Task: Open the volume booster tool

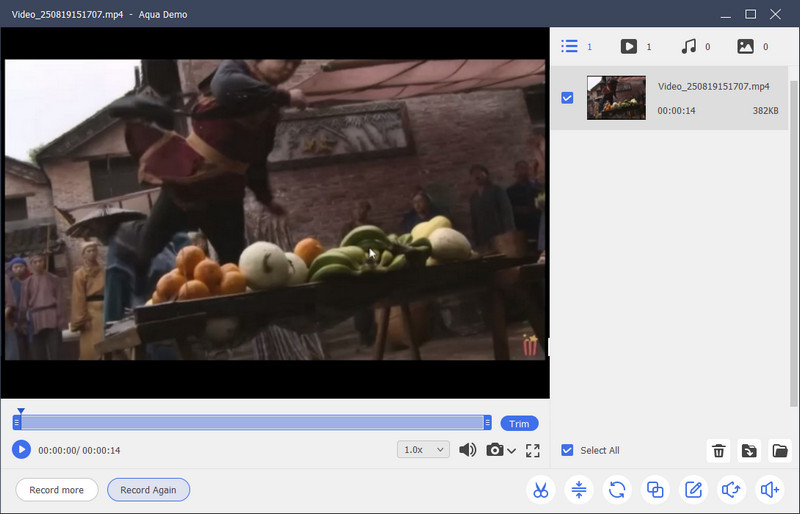Action: click(x=769, y=490)
